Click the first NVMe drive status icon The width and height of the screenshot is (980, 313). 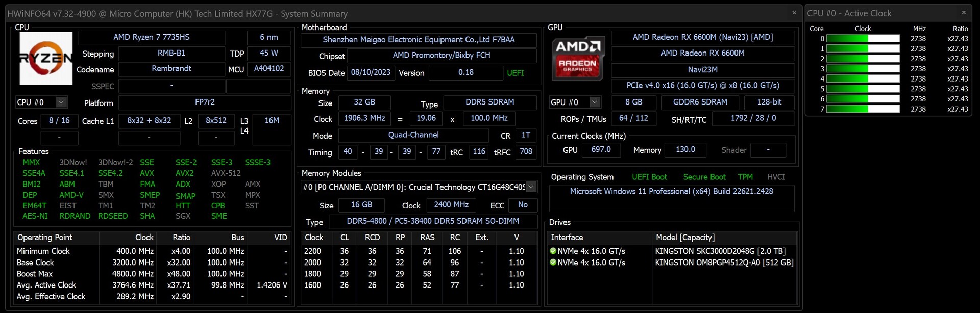tap(553, 251)
